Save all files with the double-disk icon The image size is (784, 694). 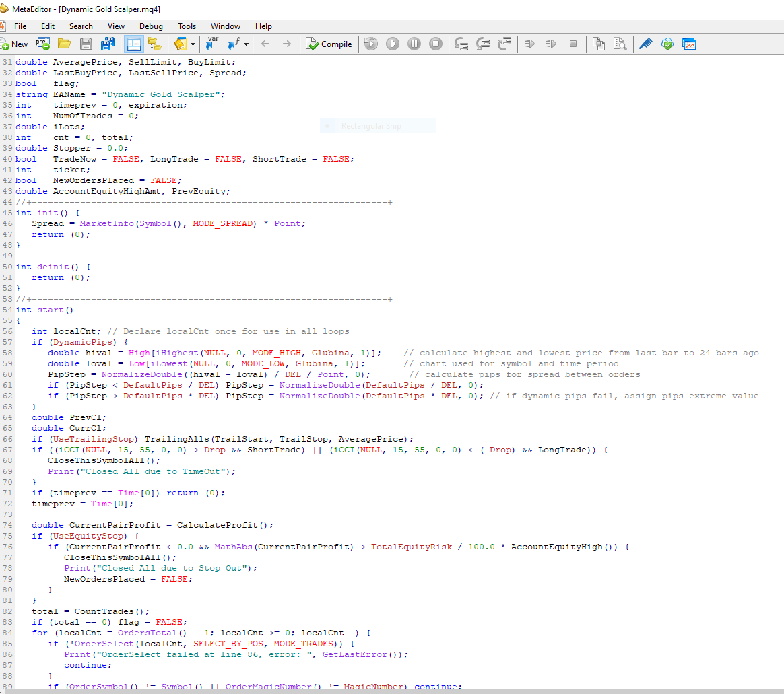point(107,44)
